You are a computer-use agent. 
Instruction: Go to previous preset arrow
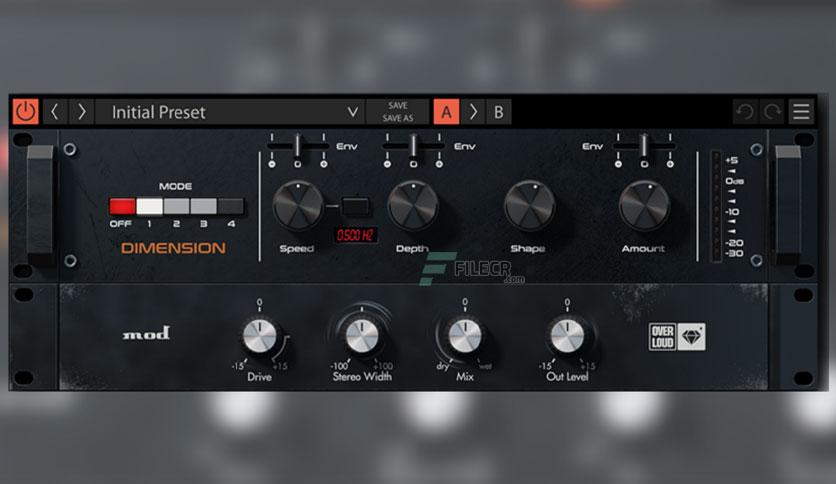point(55,112)
